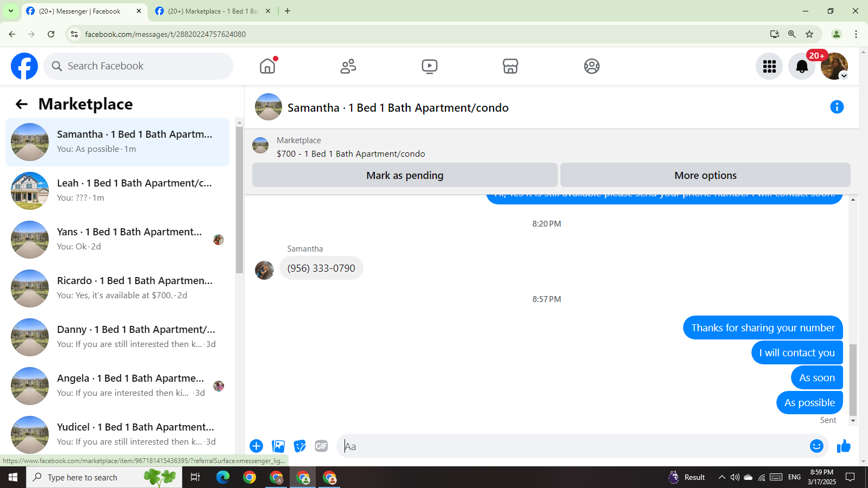Screen dimensions: 868x488
Task: Open the Friends icon in top navigation
Action: coord(348,66)
